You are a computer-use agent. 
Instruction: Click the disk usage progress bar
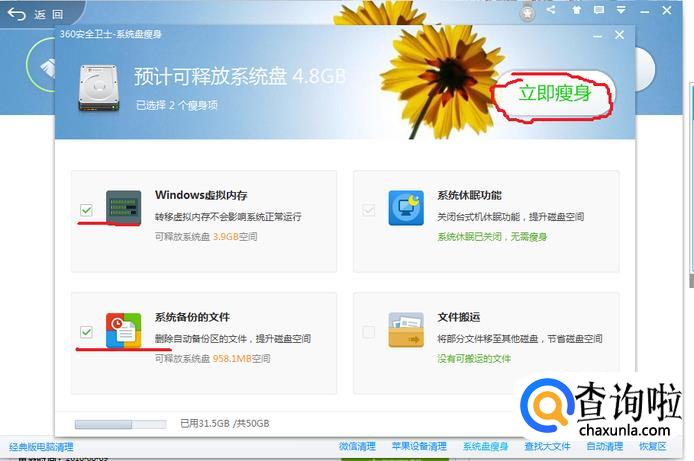(120, 424)
